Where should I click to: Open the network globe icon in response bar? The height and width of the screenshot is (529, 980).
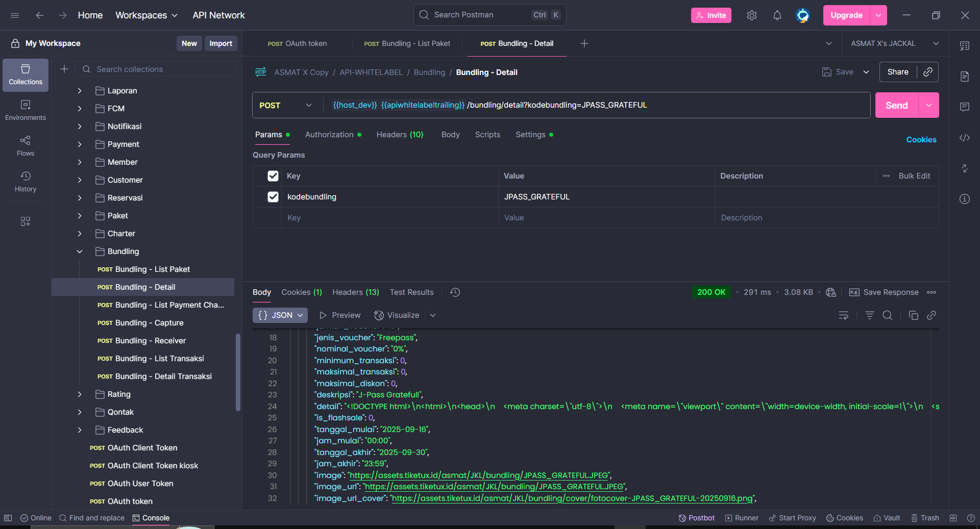(x=831, y=292)
